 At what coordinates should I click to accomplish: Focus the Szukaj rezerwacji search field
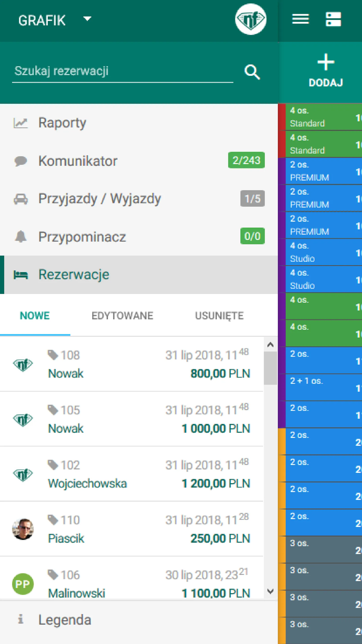[x=122, y=72]
